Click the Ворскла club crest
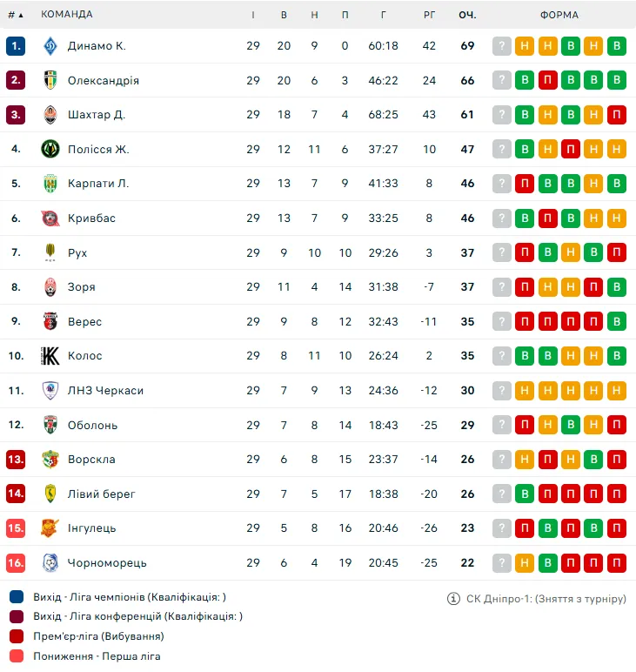The height and width of the screenshot is (672, 636). coord(50,460)
